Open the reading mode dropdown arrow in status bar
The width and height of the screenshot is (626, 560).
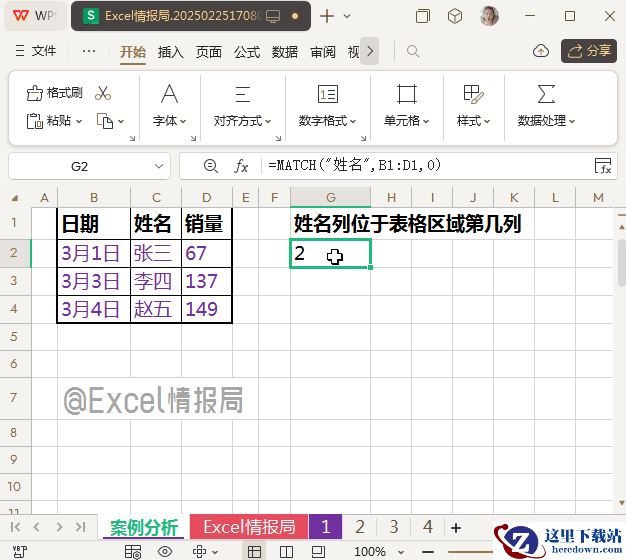215,552
